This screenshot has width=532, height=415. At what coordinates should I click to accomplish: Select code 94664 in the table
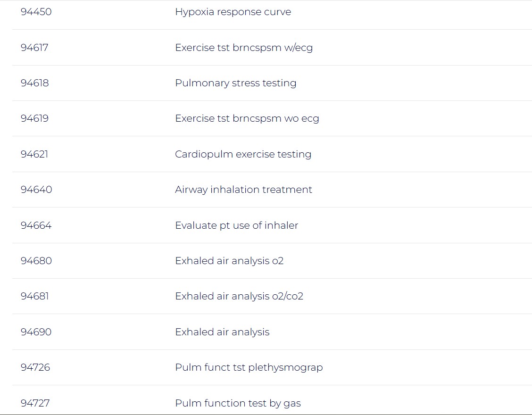[x=36, y=225]
